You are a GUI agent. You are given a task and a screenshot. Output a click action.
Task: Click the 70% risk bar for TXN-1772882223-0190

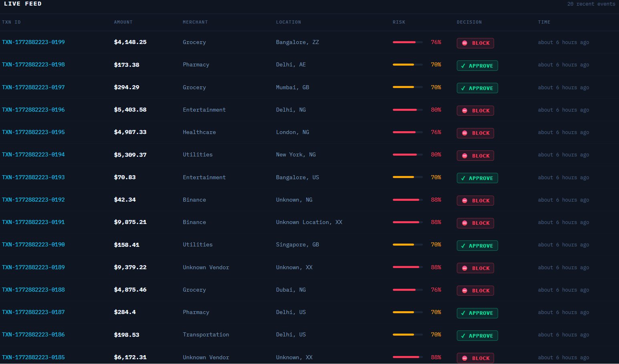tap(408, 244)
